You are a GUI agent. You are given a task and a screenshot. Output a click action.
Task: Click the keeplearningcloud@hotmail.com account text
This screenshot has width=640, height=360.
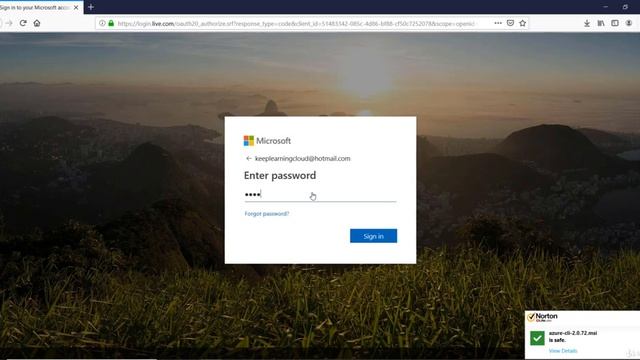click(x=302, y=158)
